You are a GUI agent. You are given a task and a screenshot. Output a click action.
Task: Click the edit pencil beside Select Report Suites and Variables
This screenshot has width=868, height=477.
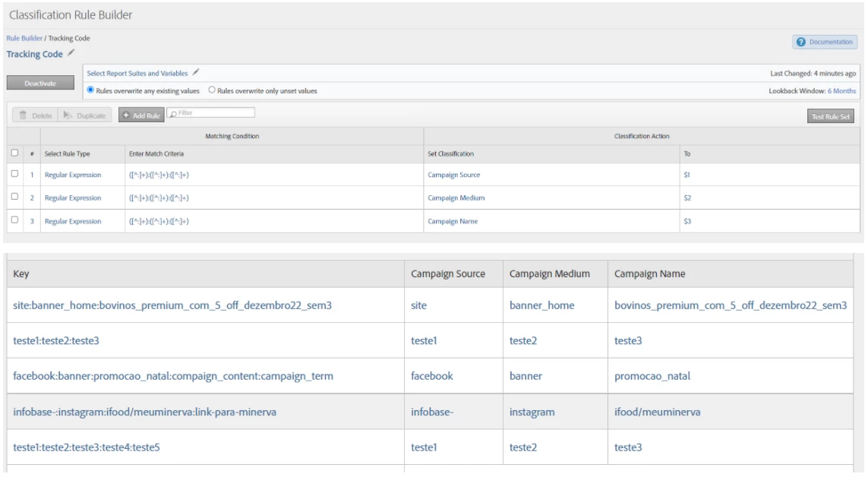pyautogui.click(x=196, y=72)
